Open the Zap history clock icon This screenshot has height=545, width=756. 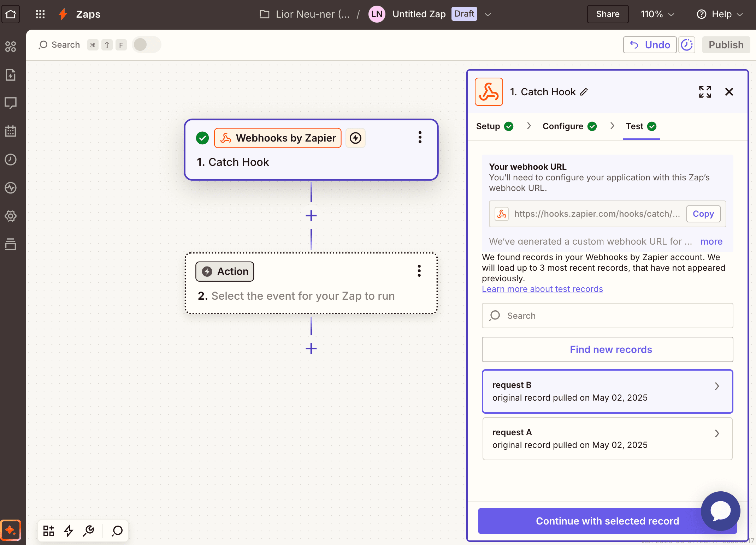(x=11, y=160)
